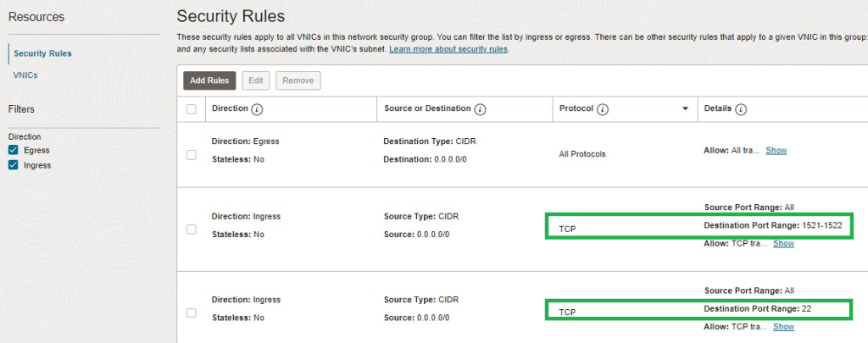Click the info icon next to Direction header
This screenshot has height=343, width=868.
[257, 109]
